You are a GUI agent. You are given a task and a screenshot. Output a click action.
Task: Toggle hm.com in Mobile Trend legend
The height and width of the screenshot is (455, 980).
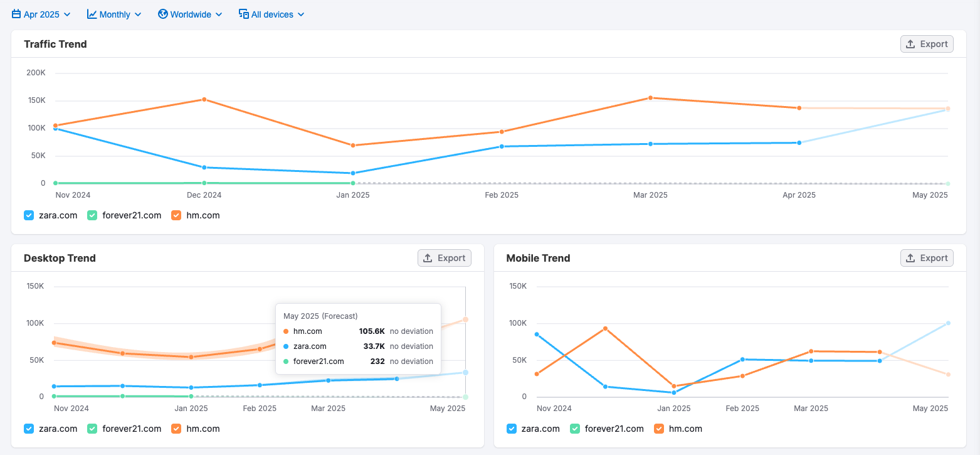pos(659,429)
